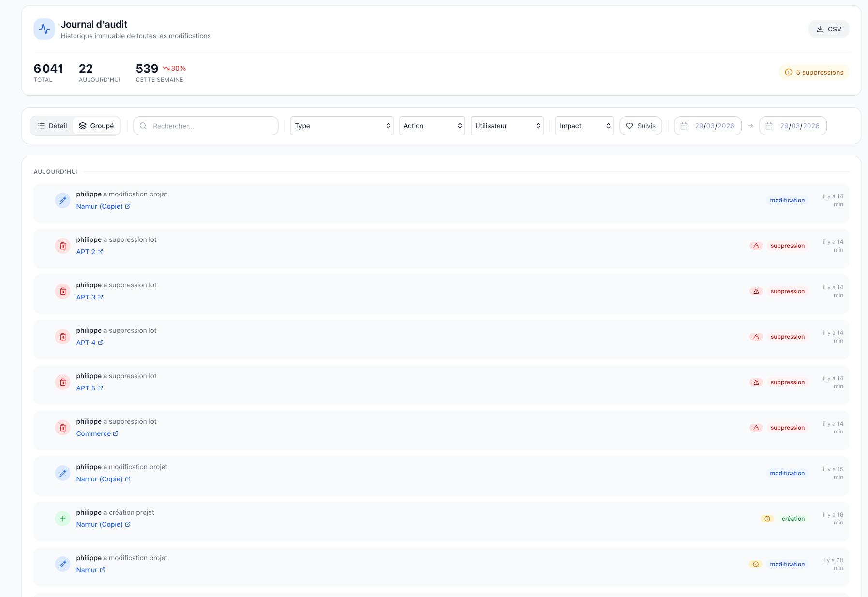The image size is (868, 597).
Task: Click the audit journal pulse icon
Action: coord(44,29)
